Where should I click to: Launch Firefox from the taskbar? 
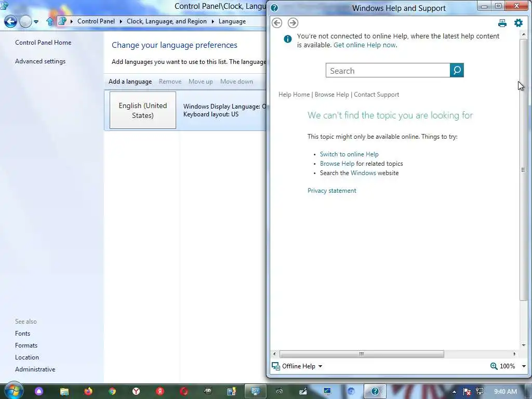coord(88,392)
